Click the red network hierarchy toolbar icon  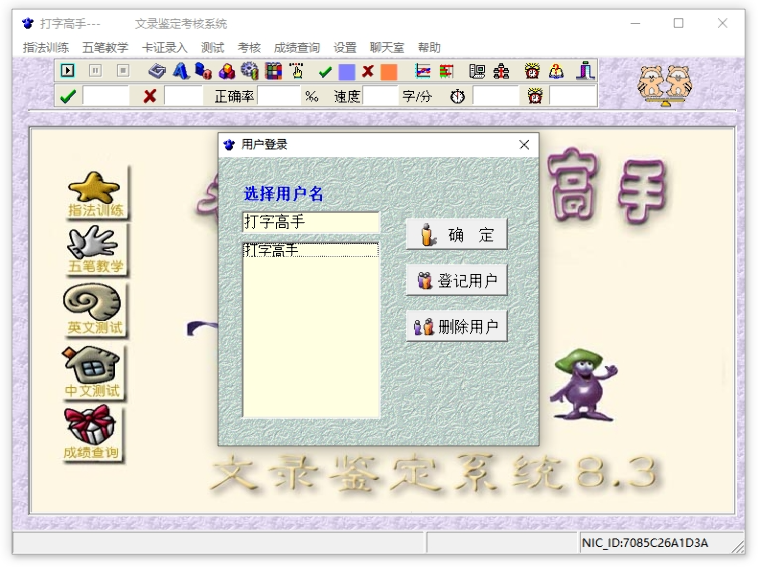click(x=501, y=71)
